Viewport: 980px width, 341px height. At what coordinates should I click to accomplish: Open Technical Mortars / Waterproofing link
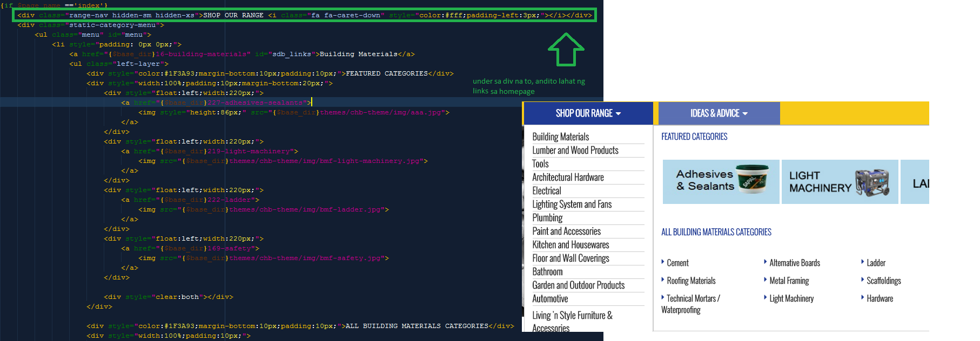(x=690, y=304)
